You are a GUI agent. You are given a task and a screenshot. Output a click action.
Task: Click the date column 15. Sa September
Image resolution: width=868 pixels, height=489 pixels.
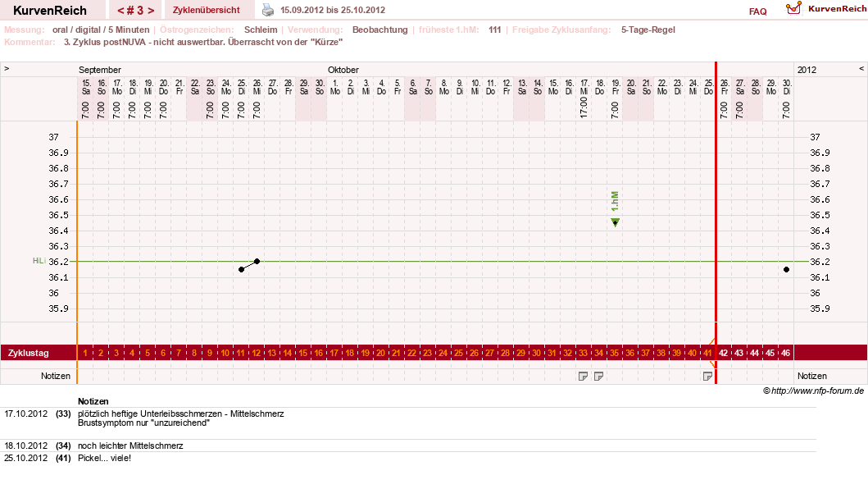click(x=86, y=87)
